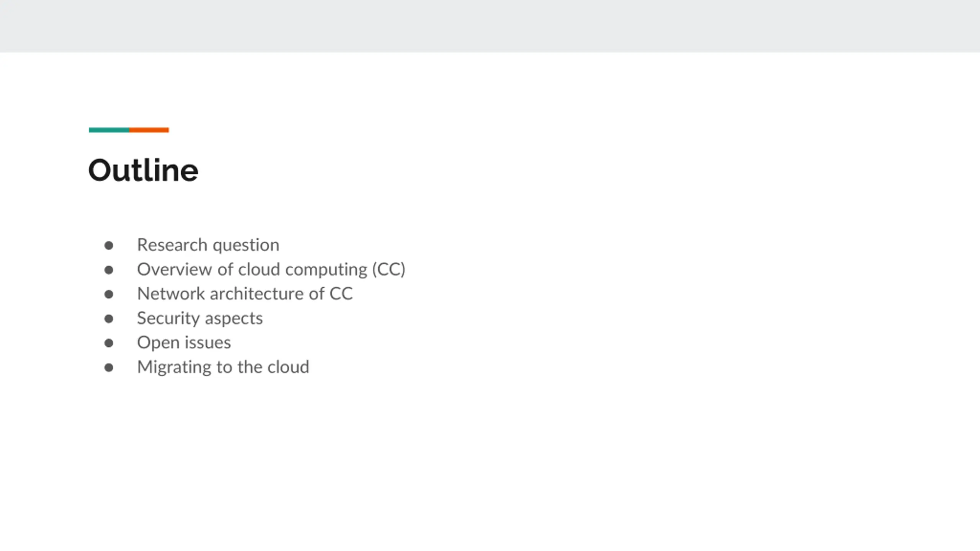Select the bullet dot before Open issues
Image resolution: width=980 pixels, height=551 pixels.
click(x=109, y=343)
